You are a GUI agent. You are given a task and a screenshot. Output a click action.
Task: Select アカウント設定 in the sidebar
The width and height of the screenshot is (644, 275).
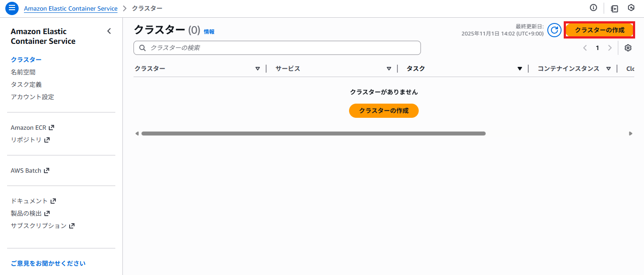[32, 97]
